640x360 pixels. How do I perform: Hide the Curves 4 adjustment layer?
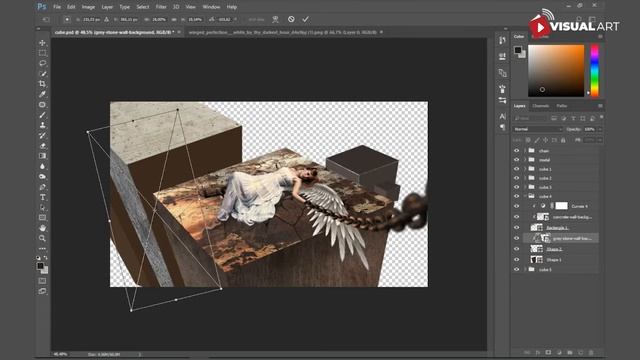516,206
